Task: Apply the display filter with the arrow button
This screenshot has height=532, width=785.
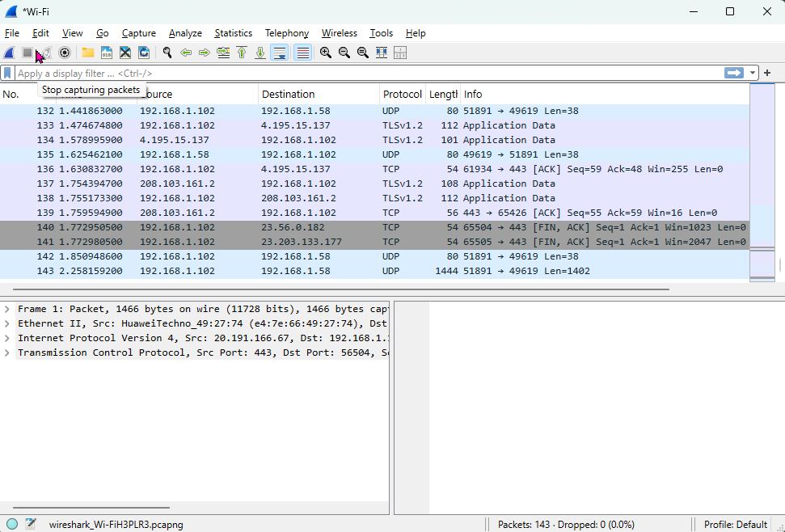Action: pyautogui.click(x=733, y=73)
